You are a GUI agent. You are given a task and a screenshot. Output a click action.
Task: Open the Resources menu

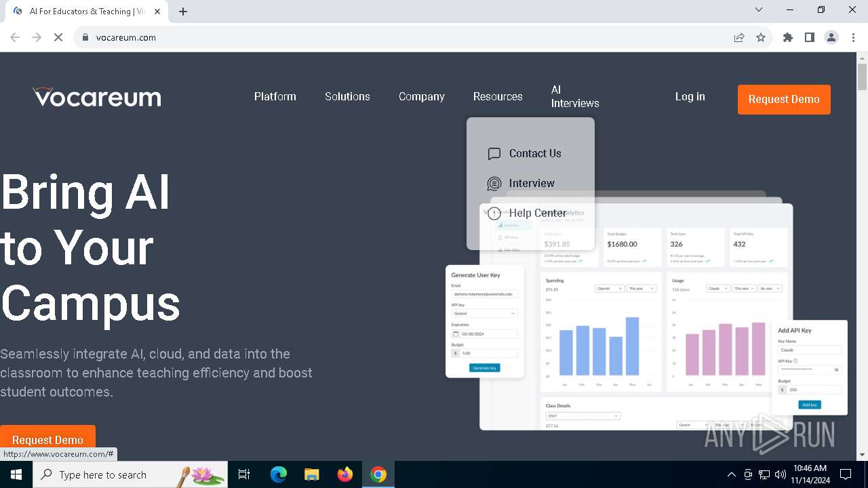498,96
